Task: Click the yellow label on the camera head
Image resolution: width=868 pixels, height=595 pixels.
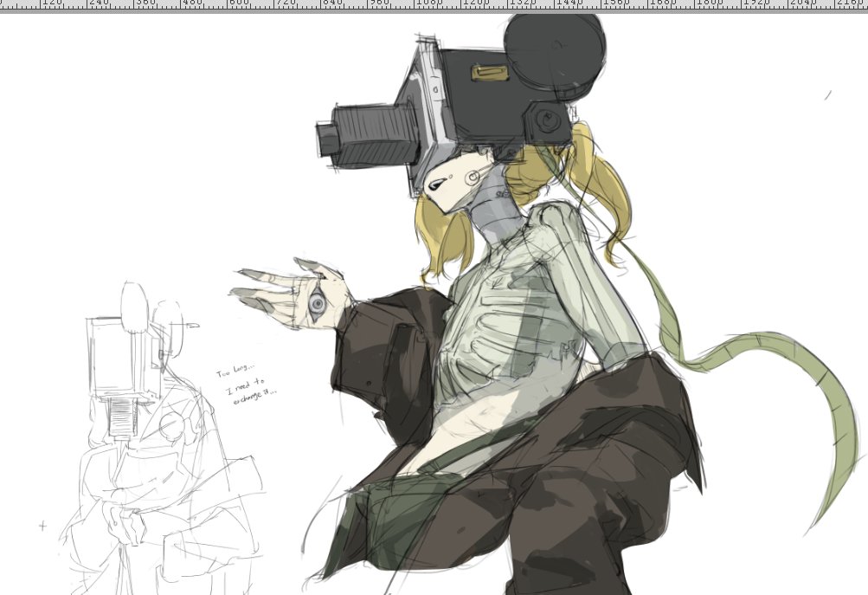Action: pos(491,73)
